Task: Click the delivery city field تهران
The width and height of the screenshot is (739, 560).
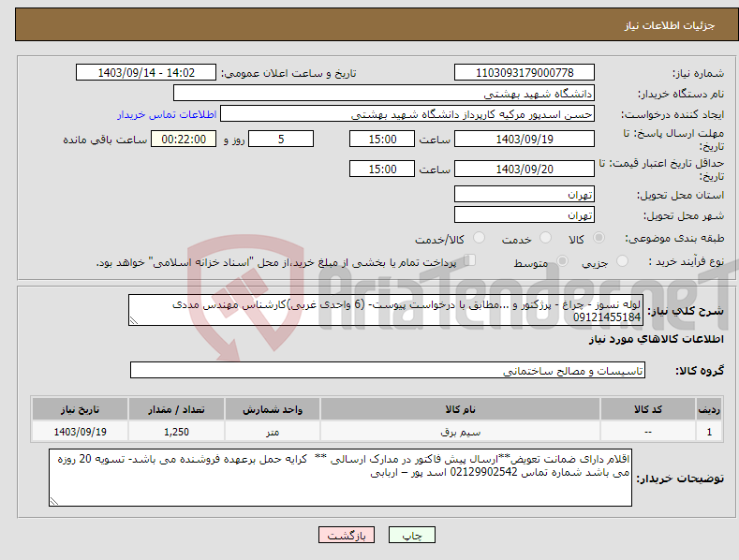Action: pos(525,215)
